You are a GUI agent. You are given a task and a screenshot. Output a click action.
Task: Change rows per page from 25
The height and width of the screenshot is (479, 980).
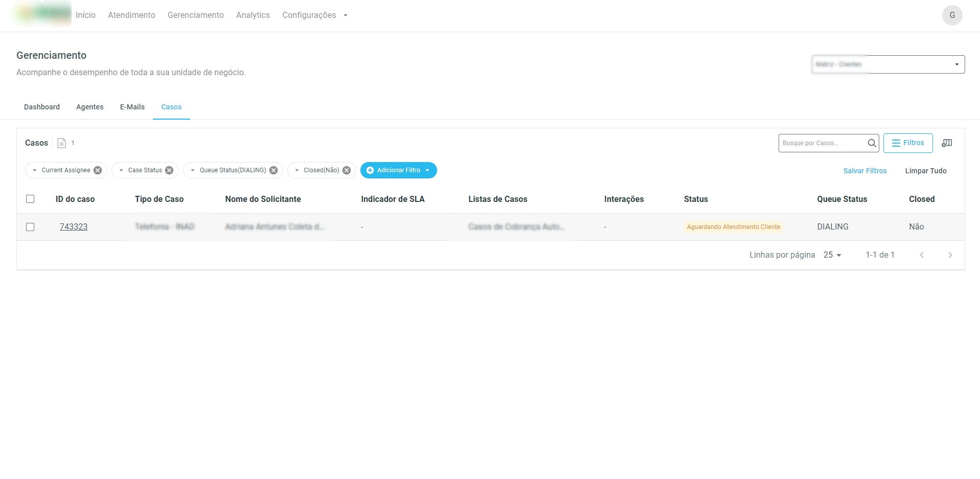(832, 255)
